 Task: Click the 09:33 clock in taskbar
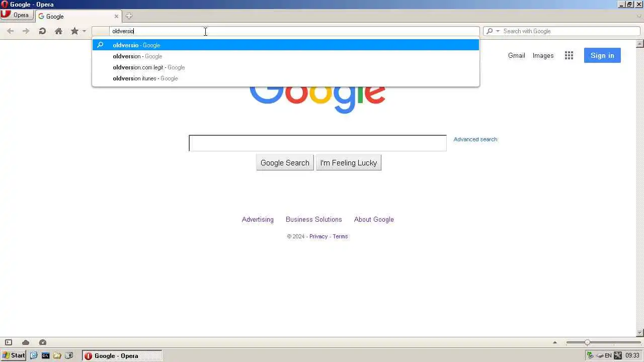[x=632, y=355]
